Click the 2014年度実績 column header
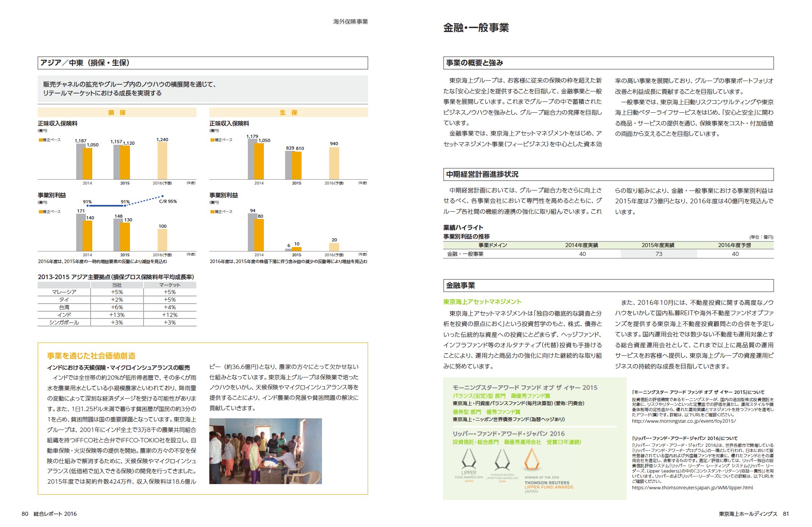Screen dimensions: 812x527 [x=582, y=245]
